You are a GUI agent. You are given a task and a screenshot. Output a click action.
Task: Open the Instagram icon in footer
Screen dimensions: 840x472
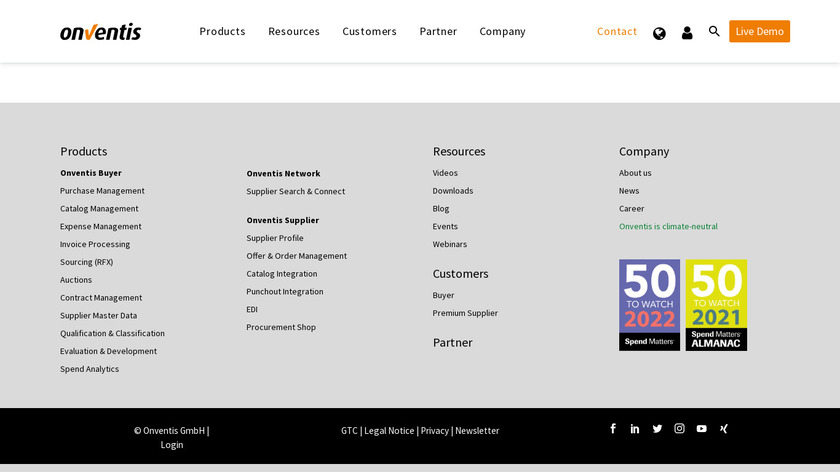679,428
